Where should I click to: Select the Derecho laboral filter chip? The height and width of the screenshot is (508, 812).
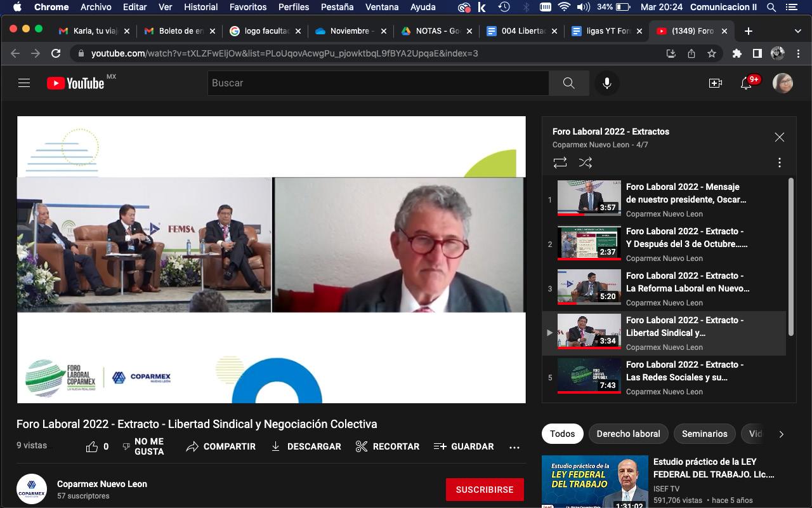[629, 434]
